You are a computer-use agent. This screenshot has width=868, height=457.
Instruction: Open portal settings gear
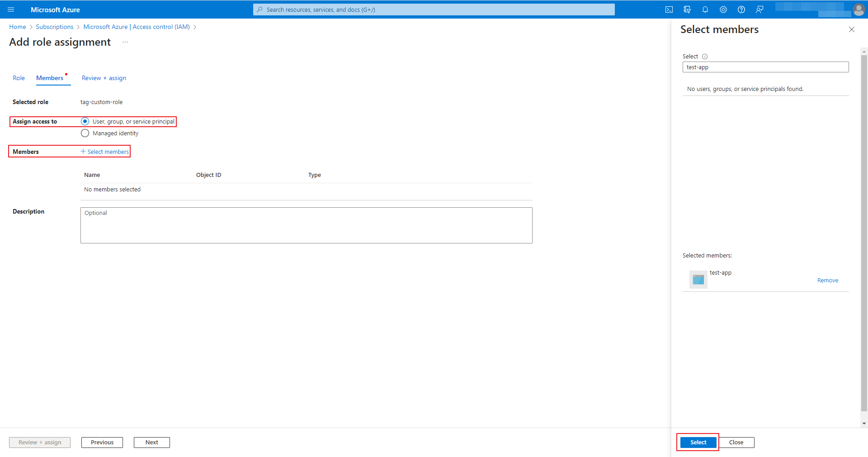point(723,10)
